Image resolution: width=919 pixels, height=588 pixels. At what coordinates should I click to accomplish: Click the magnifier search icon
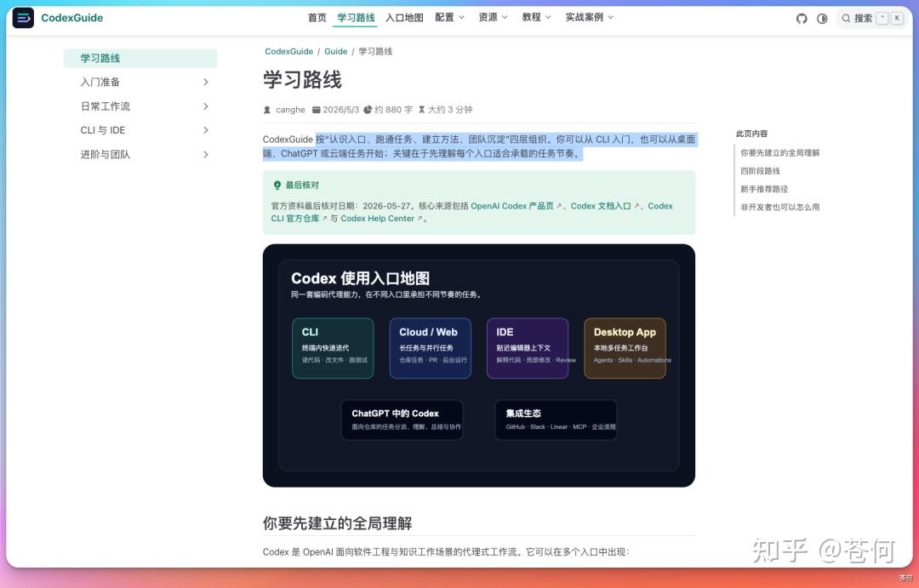coord(846,19)
